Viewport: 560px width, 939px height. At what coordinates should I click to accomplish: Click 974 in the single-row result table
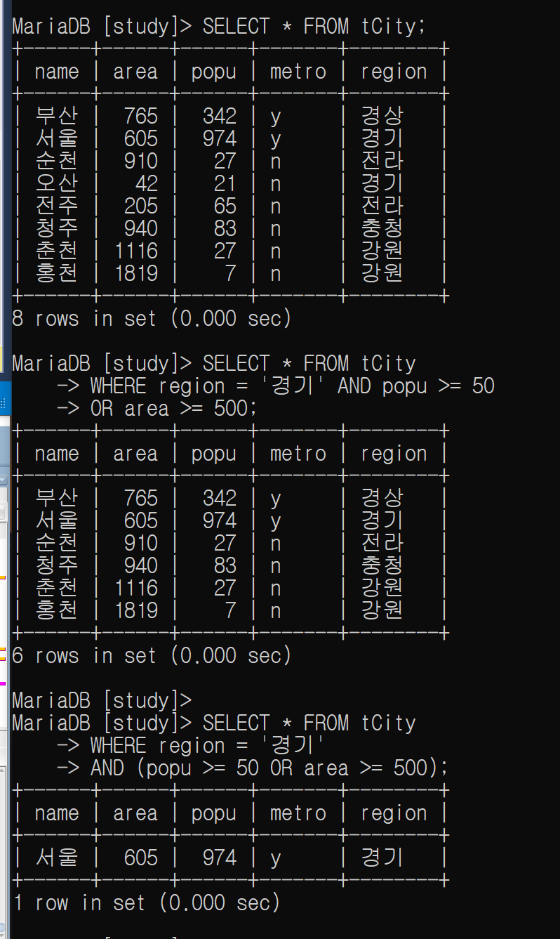click(x=220, y=858)
